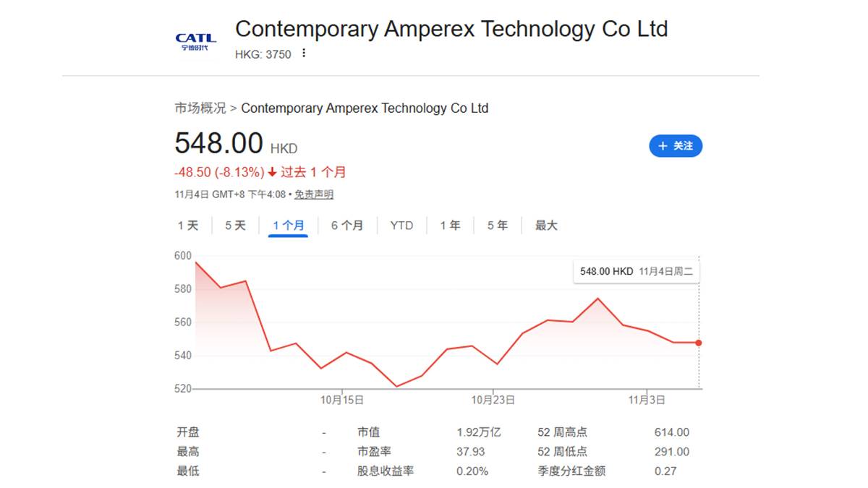Switch to the YTD chart tab
Viewport: 868px width, 488px height.
click(x=401, y=226)
